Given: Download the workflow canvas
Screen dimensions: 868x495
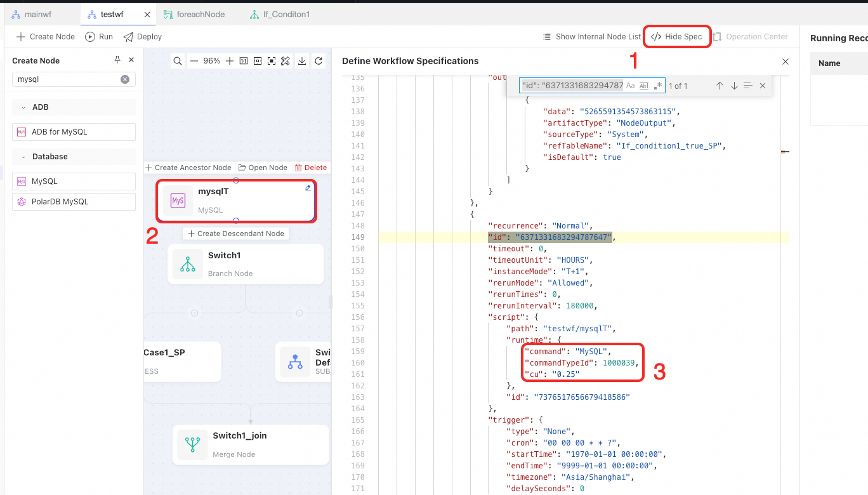Looking at the screenshot, I should coord(302,61).
